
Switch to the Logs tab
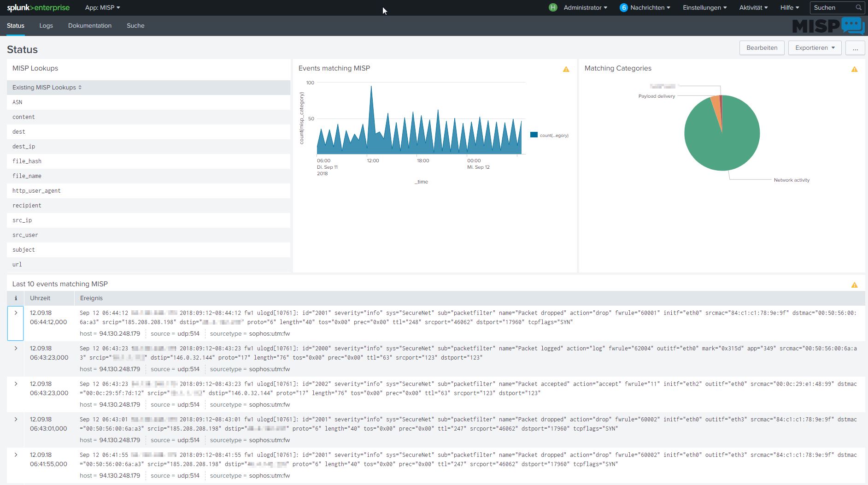click(x=46, y=26)
